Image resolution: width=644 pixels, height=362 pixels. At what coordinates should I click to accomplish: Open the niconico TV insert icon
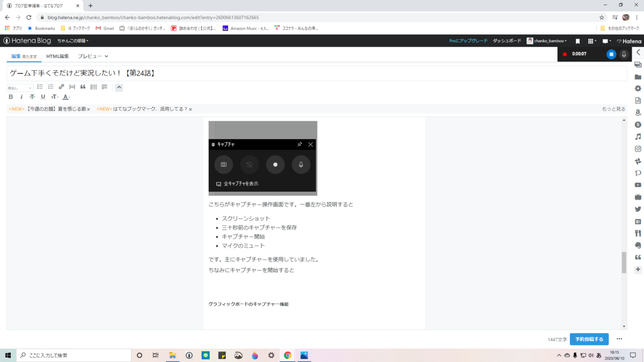click(x=638, y=197)
